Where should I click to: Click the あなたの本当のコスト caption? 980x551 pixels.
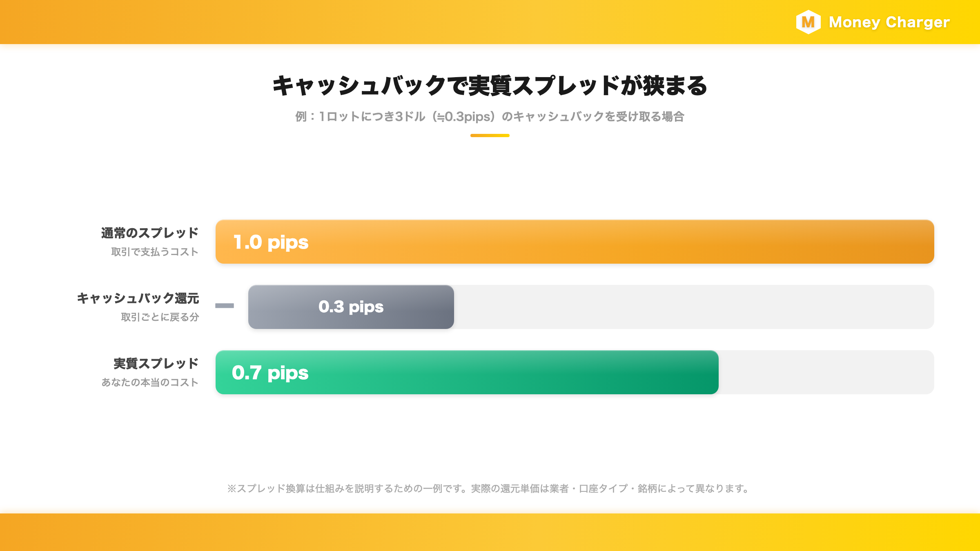point(150,382)
